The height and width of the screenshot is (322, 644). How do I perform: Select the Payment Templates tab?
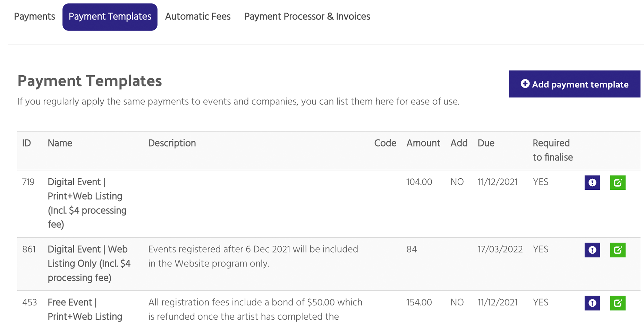110,17
